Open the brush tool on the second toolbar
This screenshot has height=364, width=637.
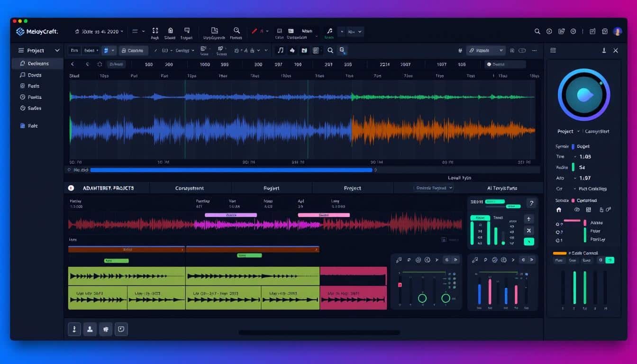pos(291,50)
